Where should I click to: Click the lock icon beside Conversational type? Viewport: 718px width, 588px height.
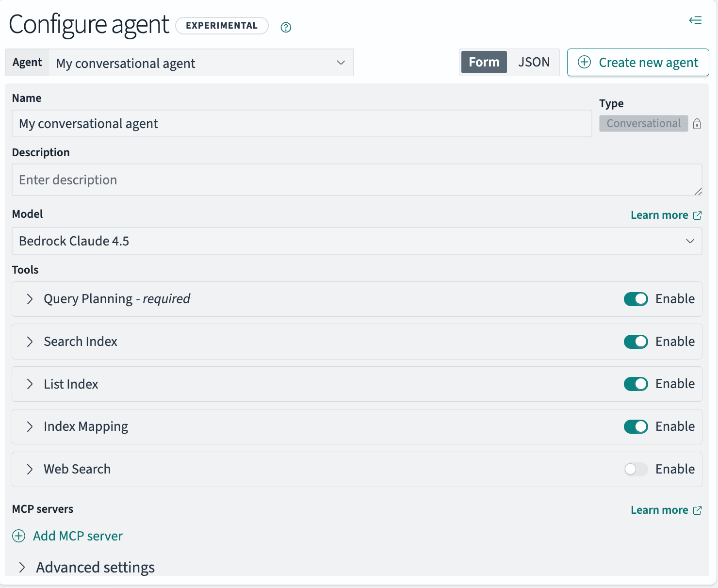pyautogui.click(x=697, y=123)
